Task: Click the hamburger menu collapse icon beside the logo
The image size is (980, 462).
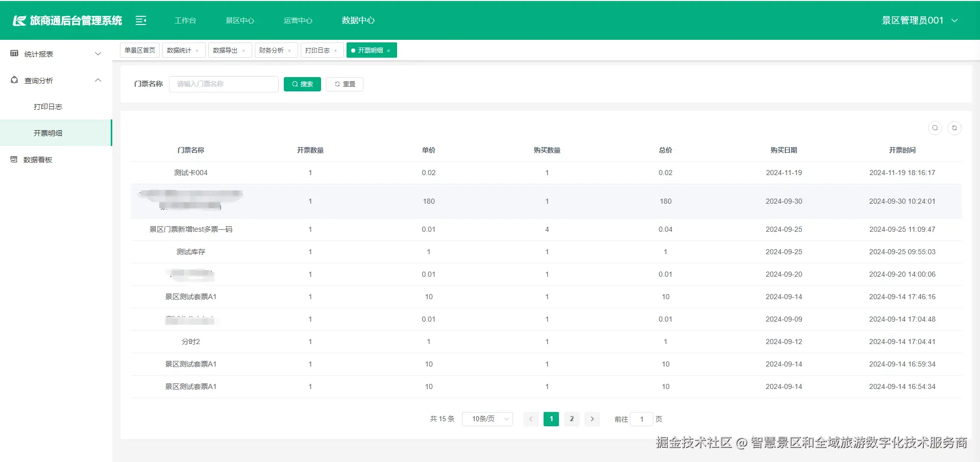Action: click(140, 20)
